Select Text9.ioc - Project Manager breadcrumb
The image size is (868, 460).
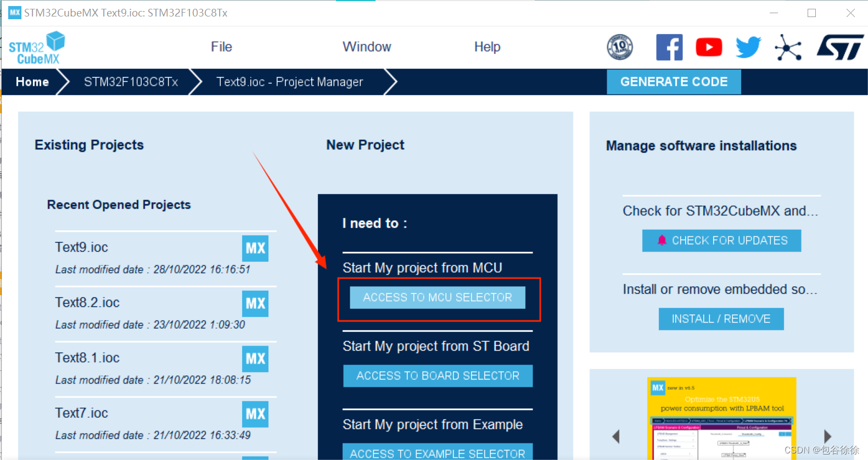pyautogui.click(x=289, y=82)
